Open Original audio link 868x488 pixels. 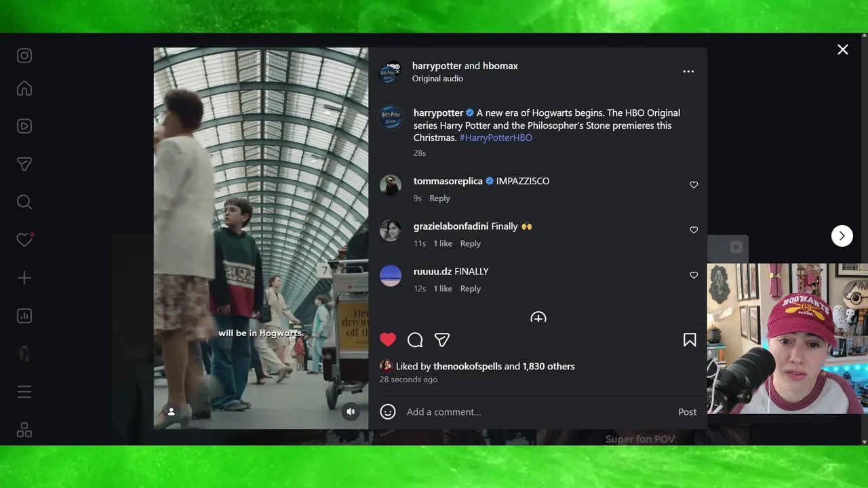(x=437, y=79)
